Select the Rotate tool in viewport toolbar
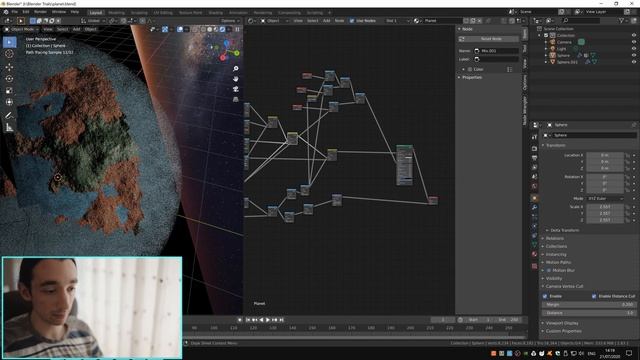 9,79
